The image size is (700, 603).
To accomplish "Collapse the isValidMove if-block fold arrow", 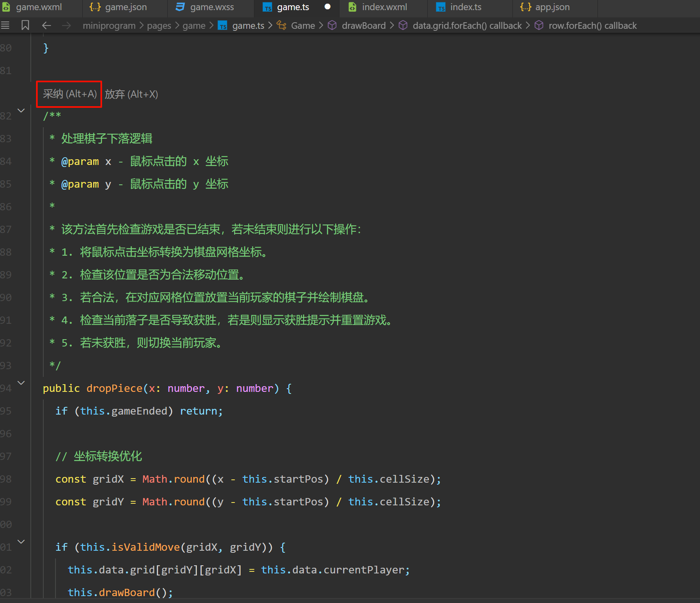I will pos(21,542).
